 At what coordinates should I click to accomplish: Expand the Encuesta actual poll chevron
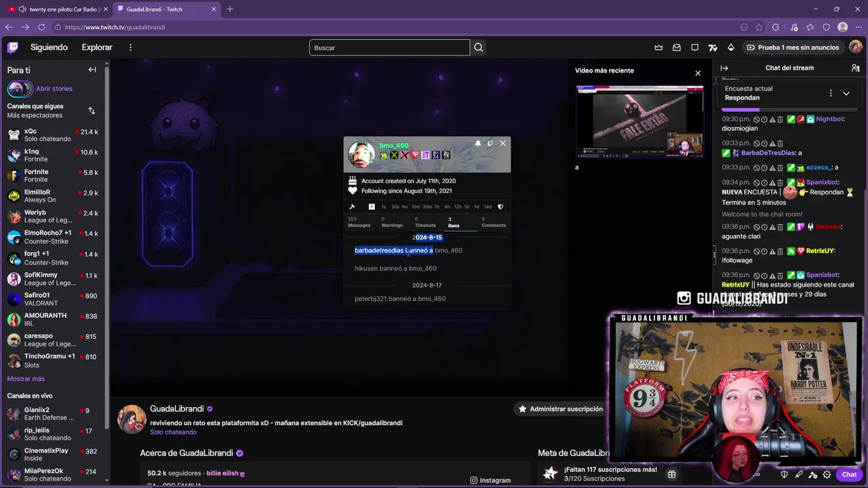click(x=846, y=93)
